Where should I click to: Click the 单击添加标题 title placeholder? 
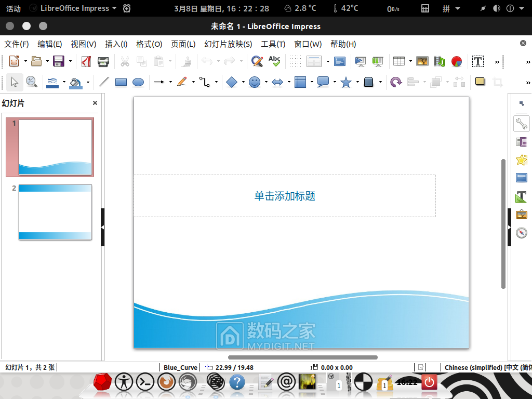pos(285,196)
